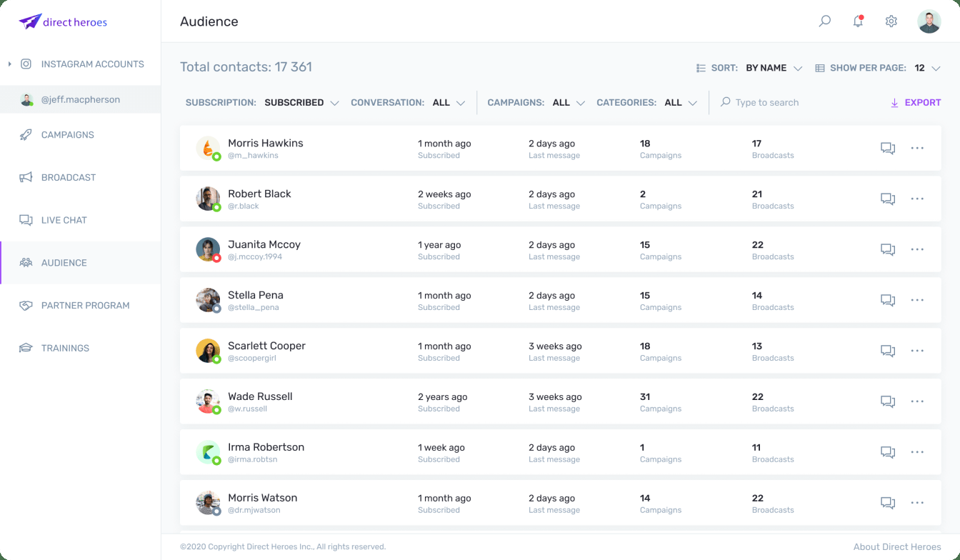Image resolution: width=960 pixels, height=560 pixels.
Task: Open more options for Robert Black
Action: click(917, 199)
